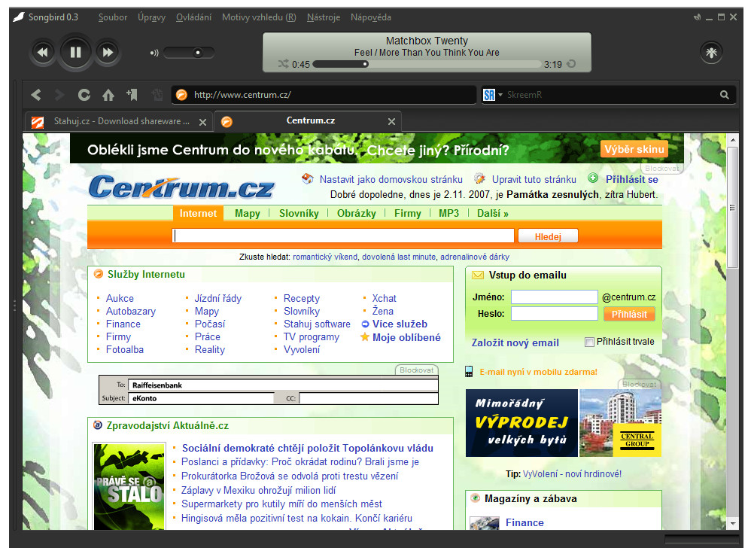
Task: Click the round star button beside the player
Action: pyautogui.click(x=711, y=52)
